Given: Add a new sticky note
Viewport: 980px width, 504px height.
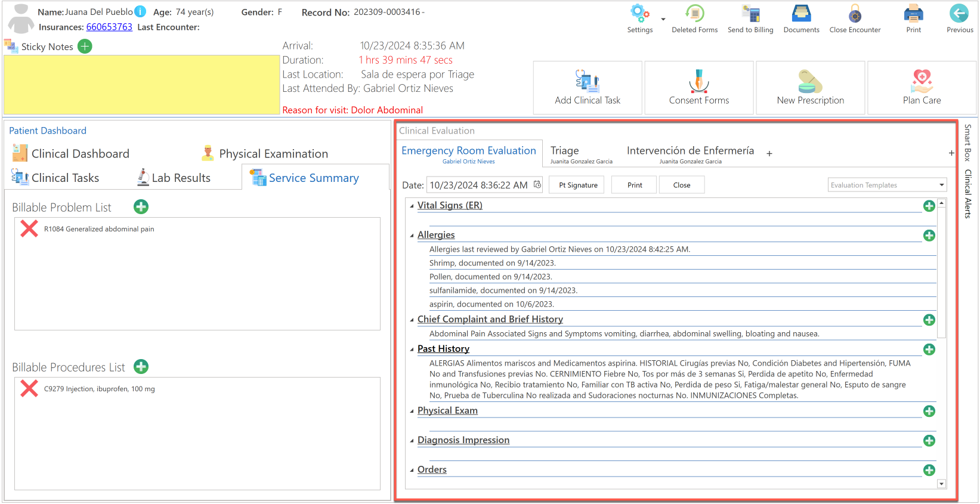Looking at the screenshot, I should click(x=85, y=47).
